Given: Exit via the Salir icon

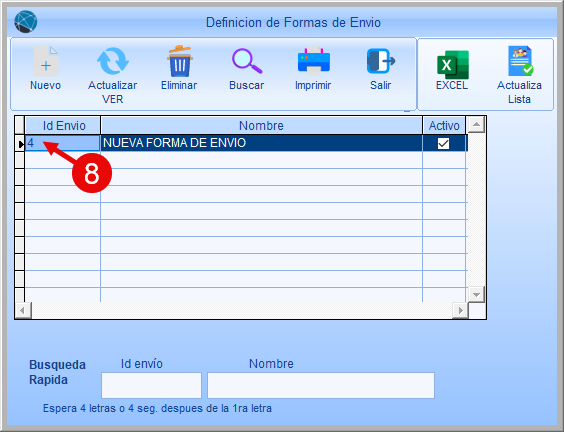Looking at the screenshot, I should tap(381, 61).
